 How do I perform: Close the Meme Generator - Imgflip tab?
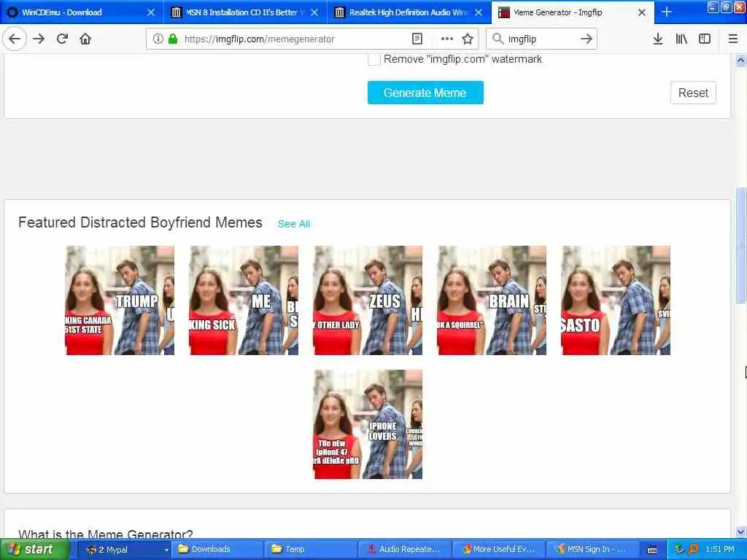[x=642, y=12]
